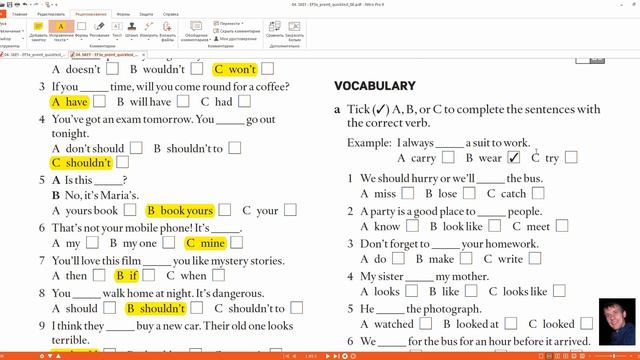Tick the box next to 'C looks like'
640x360 pixels.
tap(559, 291)
